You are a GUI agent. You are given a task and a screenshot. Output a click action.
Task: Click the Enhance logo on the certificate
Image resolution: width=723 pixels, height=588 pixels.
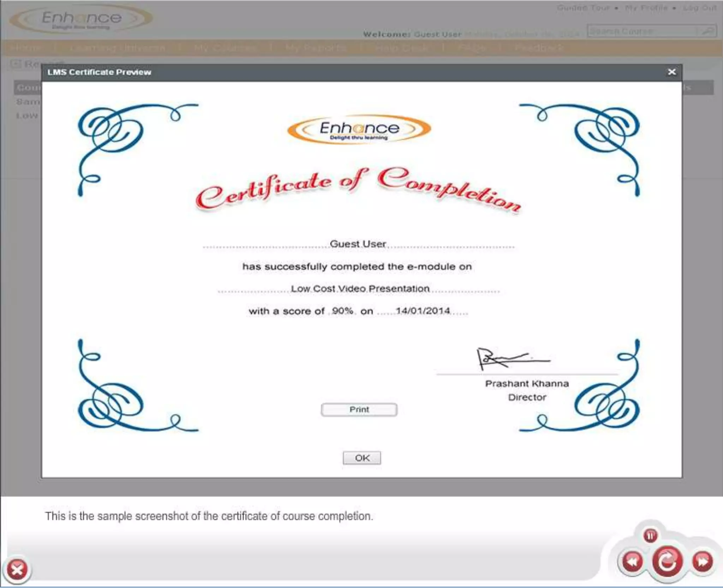[359, 129]
